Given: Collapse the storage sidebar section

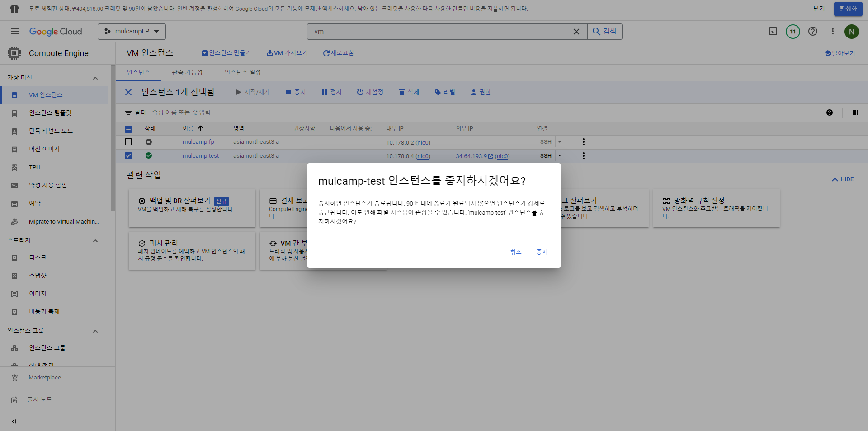Looking at the screenshot, I should (95, 241).
